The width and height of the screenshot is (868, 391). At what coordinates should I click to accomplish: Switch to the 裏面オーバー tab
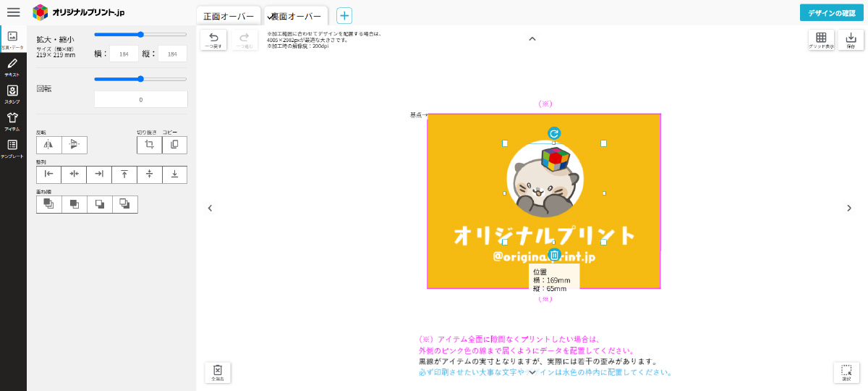coord(296,16)
